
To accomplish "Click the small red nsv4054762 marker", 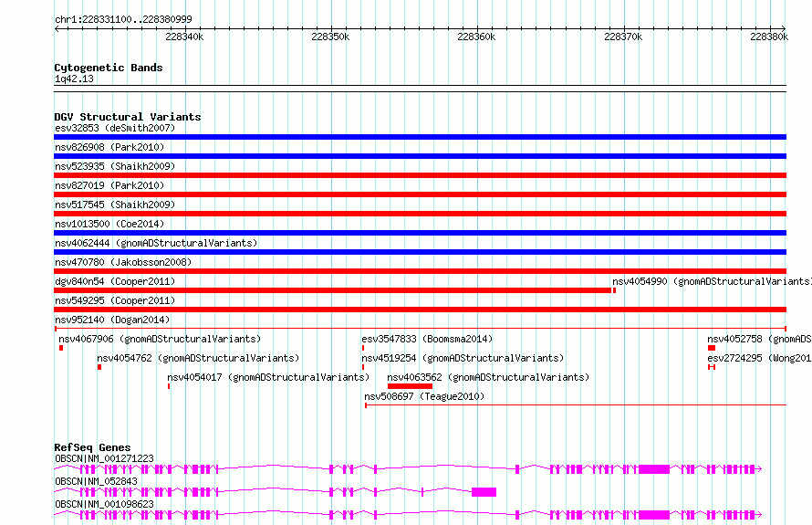I will (99, 367).
